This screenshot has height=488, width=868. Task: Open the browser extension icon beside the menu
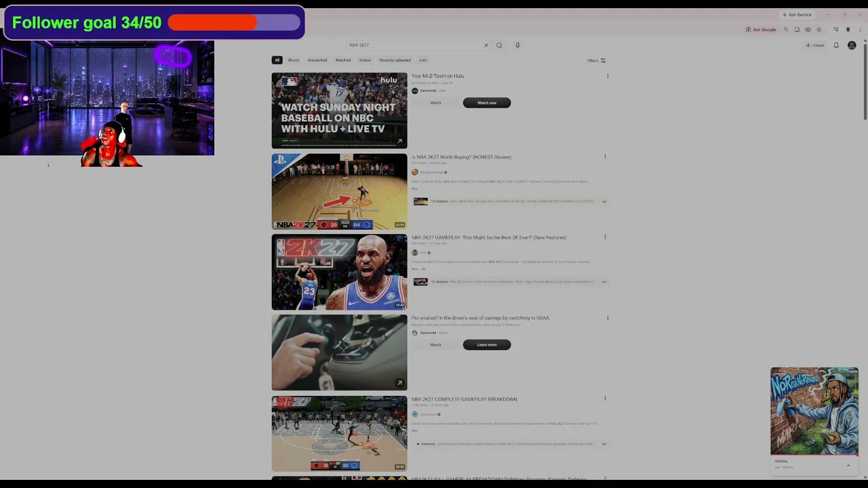coord(848,30)
